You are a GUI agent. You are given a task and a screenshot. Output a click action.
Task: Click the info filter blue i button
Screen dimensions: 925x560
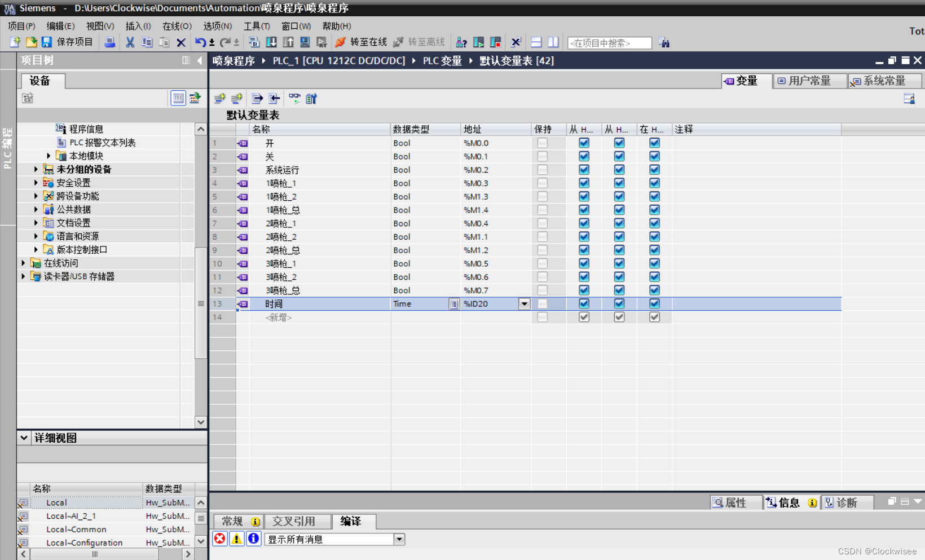point(254,539)
